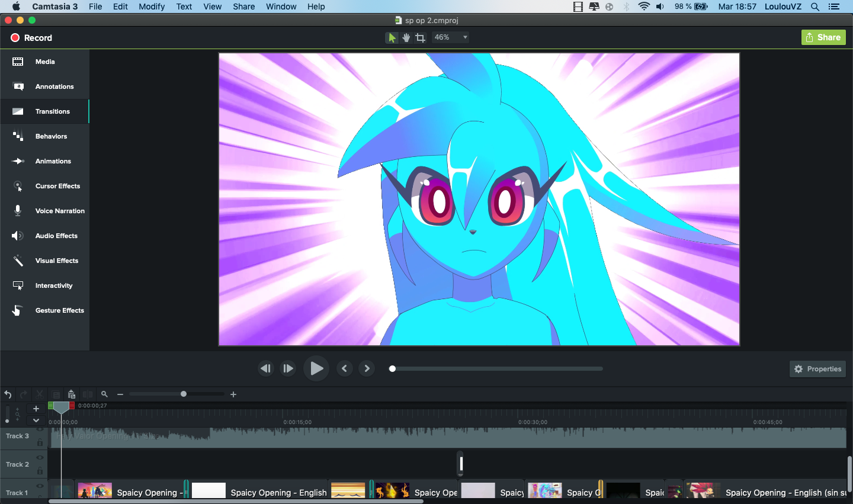Hide Track 2 with its eye icon
This screenshot has height=504, width=853.
click(x=40, y=458)
